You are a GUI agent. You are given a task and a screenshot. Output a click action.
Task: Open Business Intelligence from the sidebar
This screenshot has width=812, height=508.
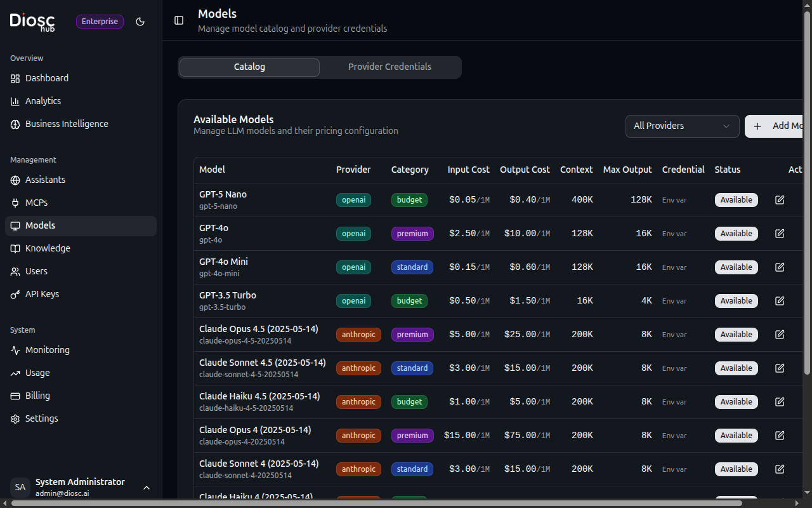(67, 124)
